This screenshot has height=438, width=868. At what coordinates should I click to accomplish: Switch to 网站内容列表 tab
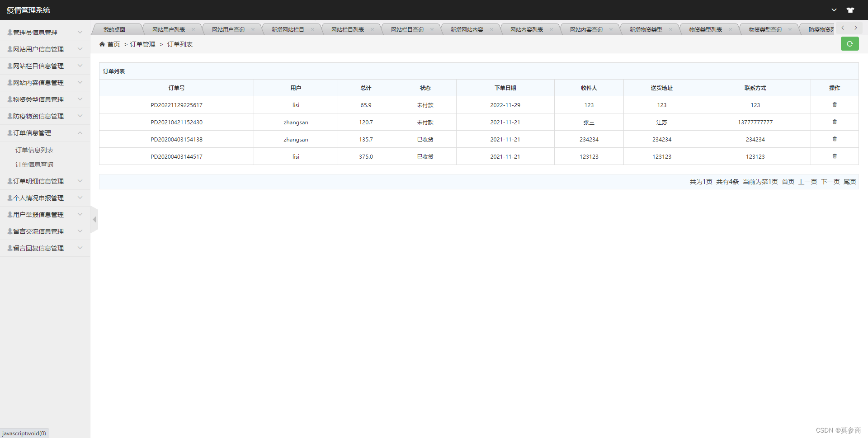click(527, 30)
